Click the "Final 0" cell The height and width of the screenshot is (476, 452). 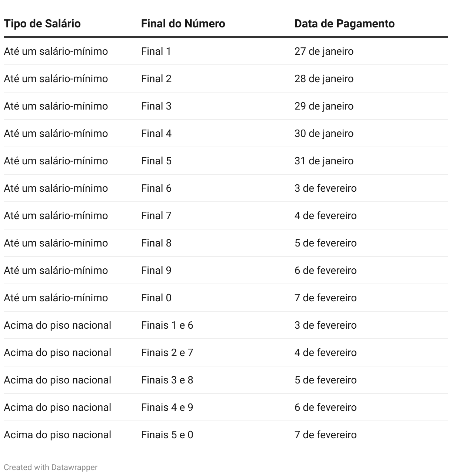156,298
